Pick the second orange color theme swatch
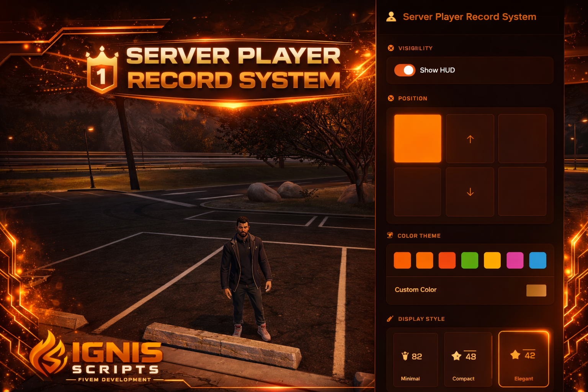Image resolution: width=588 pixels, height=392 pixels. click(x=425, y=260)
